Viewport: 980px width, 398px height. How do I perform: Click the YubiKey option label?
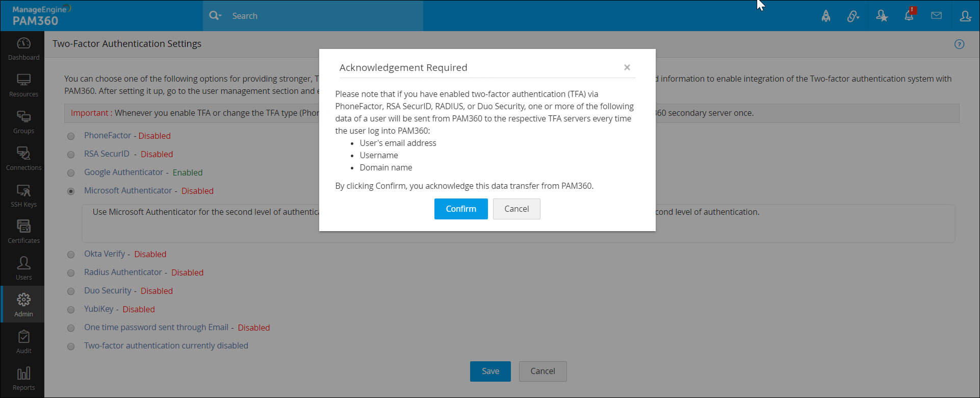pos(99,309)
